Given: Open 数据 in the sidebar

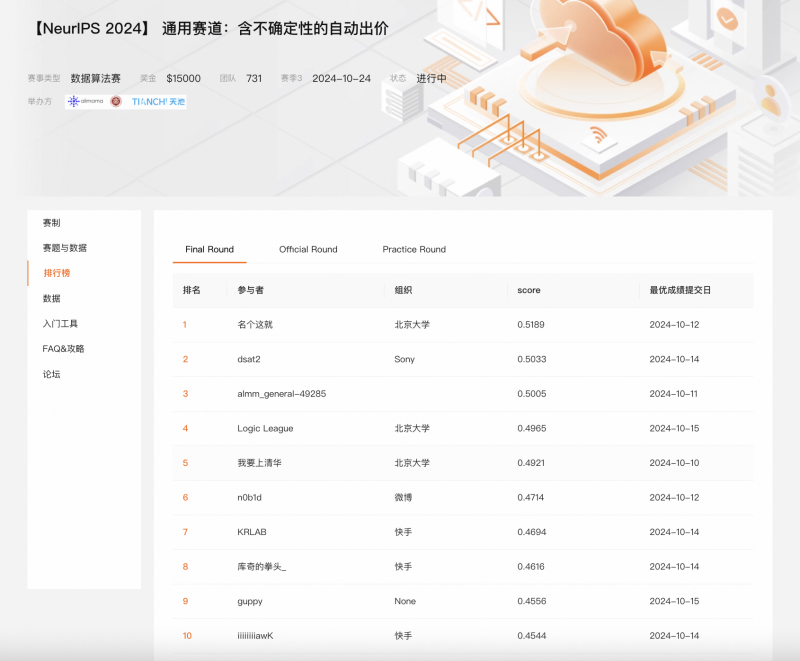Looking at the screenshot, I should [x=52, y=298].
